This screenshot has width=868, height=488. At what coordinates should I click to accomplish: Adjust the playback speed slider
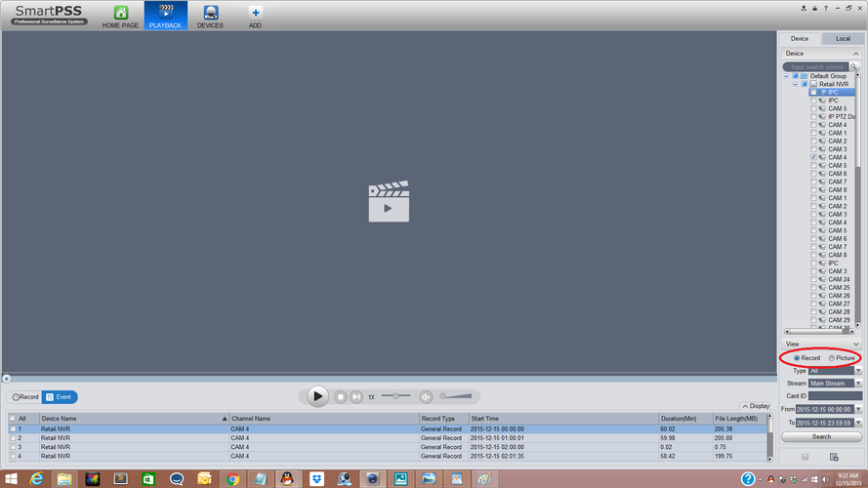point(396,396)
